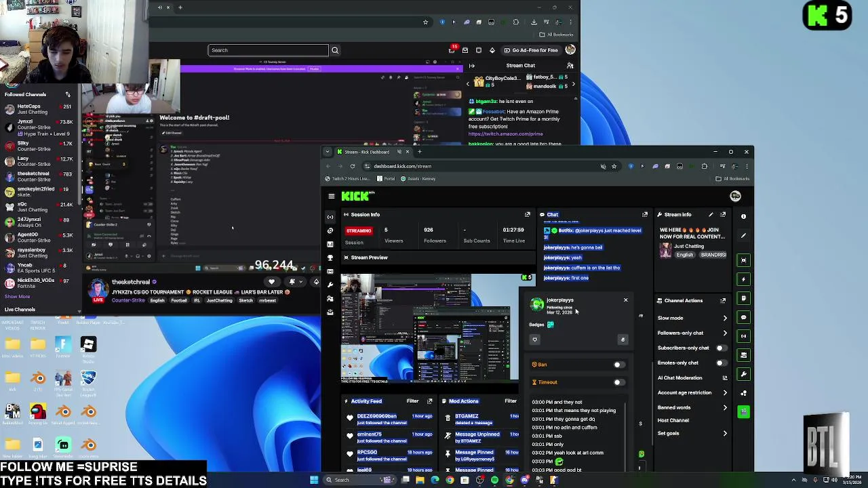Click Host Channel action

point(673,420)
